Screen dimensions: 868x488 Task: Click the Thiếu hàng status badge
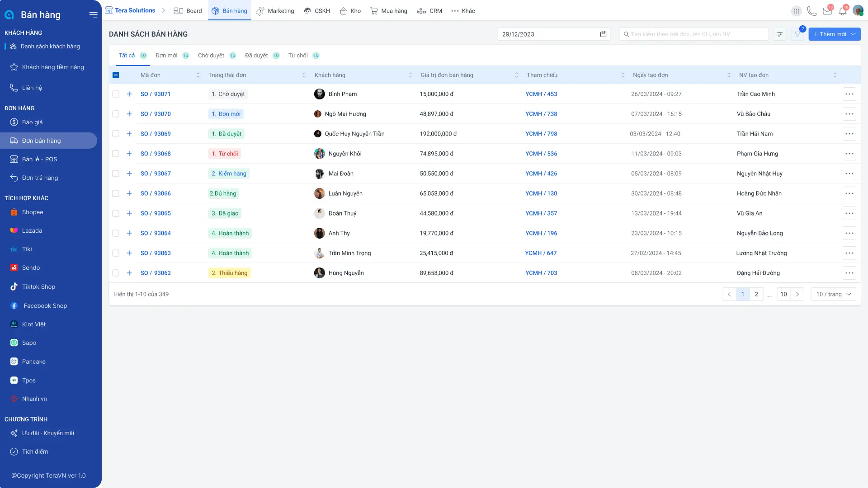pos(230,273)
